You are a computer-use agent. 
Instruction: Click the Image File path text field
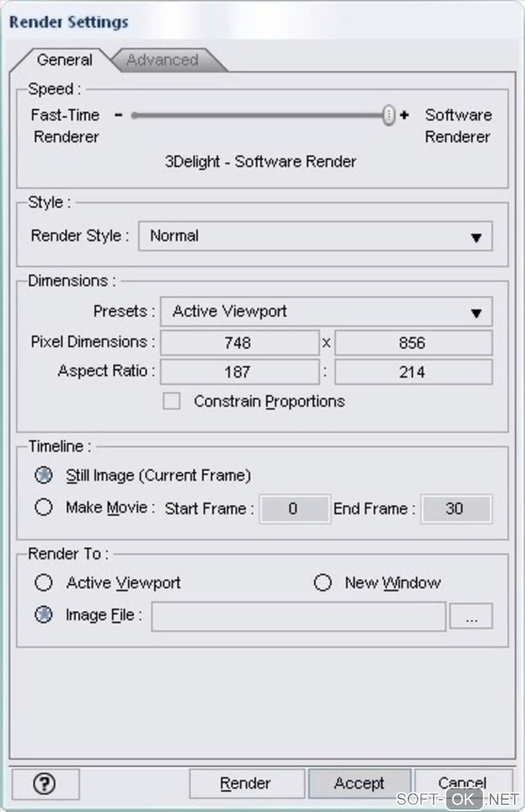(299, 616)
